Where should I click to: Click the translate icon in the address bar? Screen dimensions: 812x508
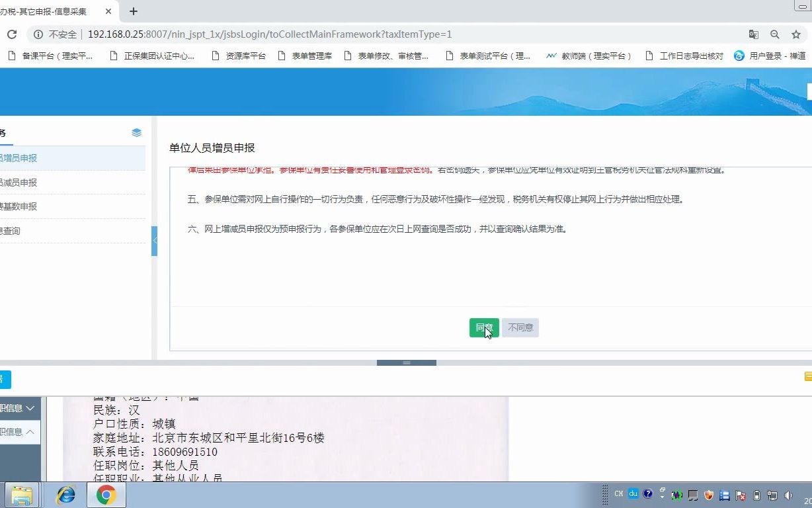[x=754, y=34]
